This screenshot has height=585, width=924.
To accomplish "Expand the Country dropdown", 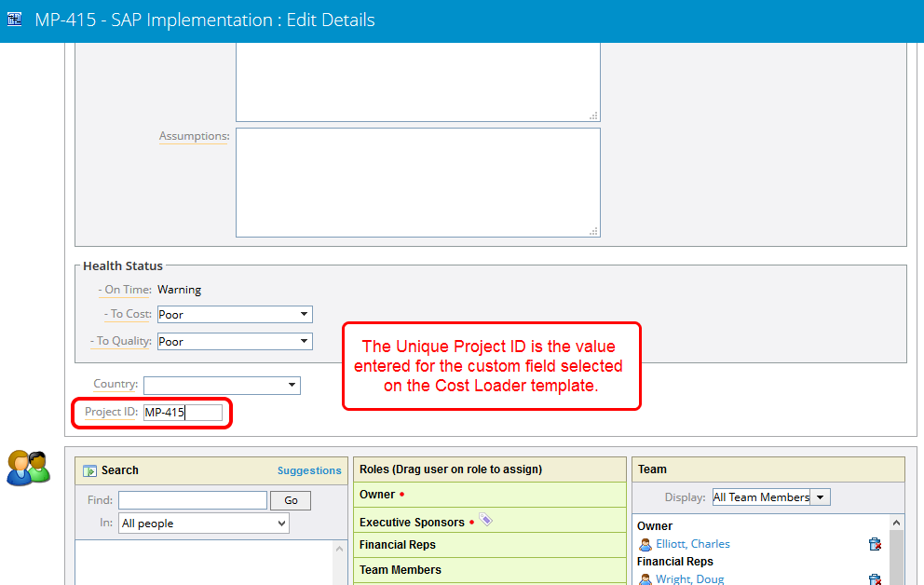I will click(x=222, y=385).
